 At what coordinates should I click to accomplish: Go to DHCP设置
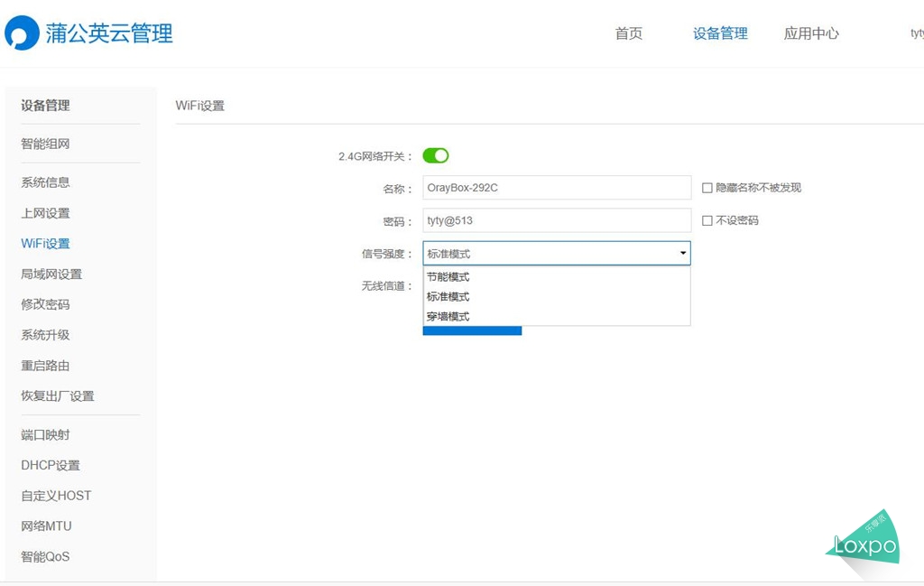pyautogui.click(x=50, y=465)
